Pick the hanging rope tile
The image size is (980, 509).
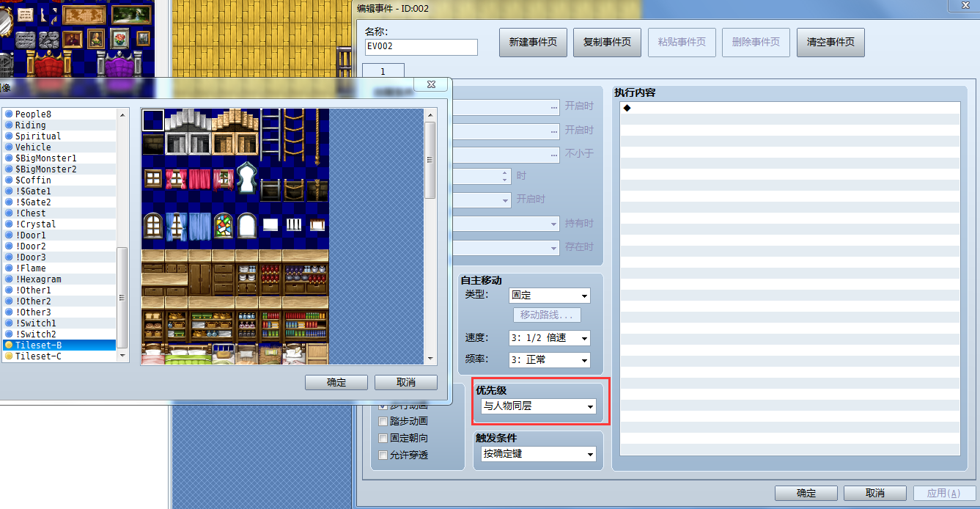click(x=317, y=136)
